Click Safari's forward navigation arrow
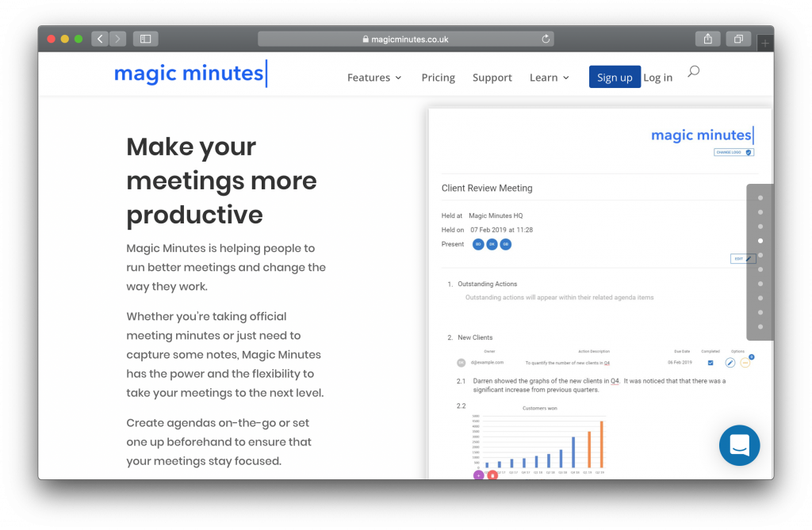The width and height of the screenshot is (812, 530). coord(117,39)
